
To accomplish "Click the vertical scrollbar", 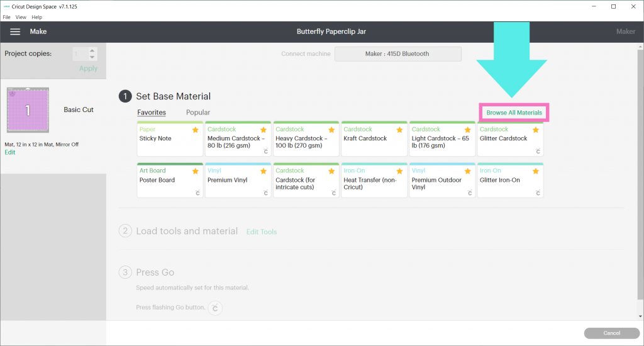I will pos(640,175).
